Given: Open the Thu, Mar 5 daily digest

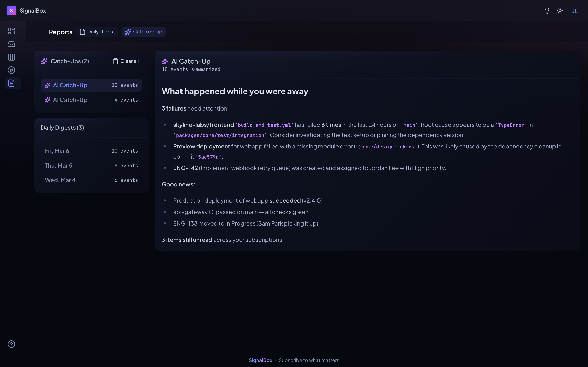Looking at the screenshot, I should 91,165.
